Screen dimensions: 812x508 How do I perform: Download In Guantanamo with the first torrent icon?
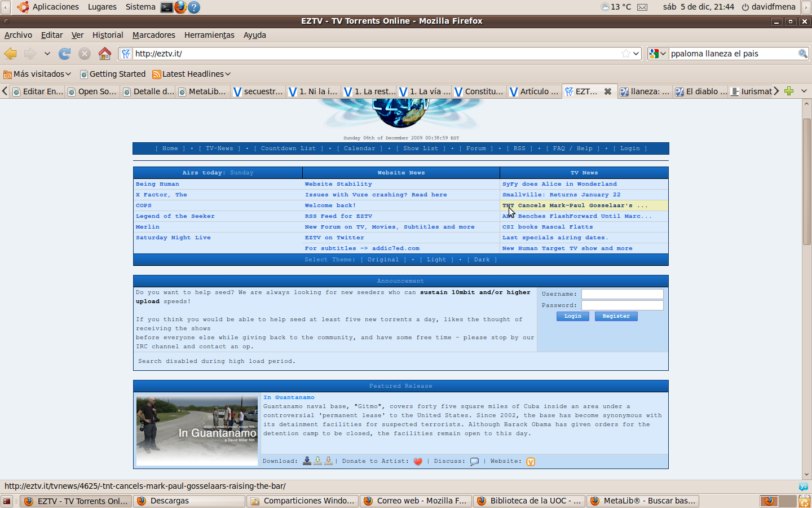(x=307, y=461)
